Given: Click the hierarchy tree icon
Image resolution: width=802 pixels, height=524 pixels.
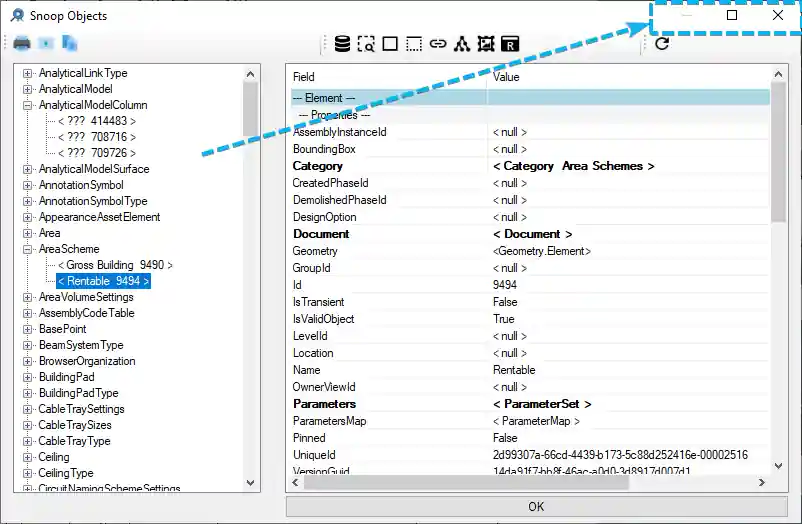Looking at the screenshot, I should coord(461,44).
